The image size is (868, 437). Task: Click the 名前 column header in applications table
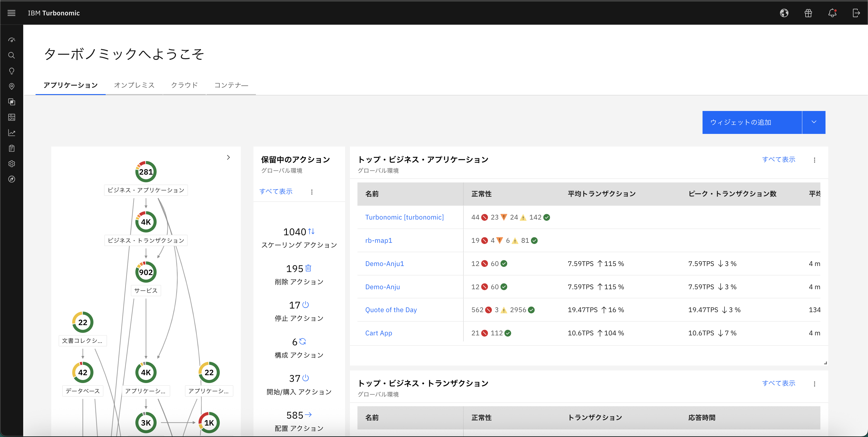point(372,194)
